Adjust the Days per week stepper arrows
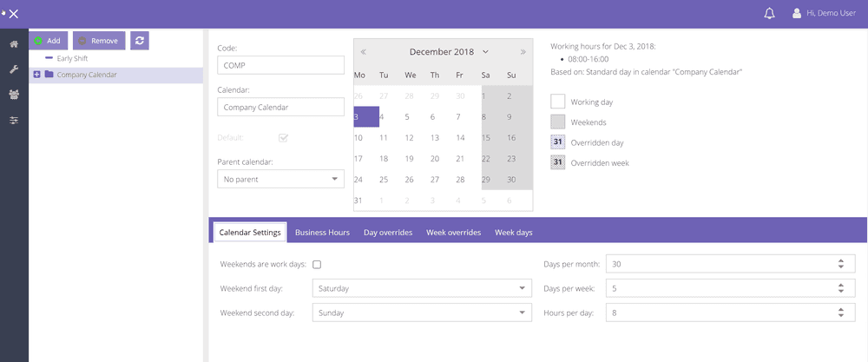The width and height of the screenshot is (868, 362). (x=840, y=288)
